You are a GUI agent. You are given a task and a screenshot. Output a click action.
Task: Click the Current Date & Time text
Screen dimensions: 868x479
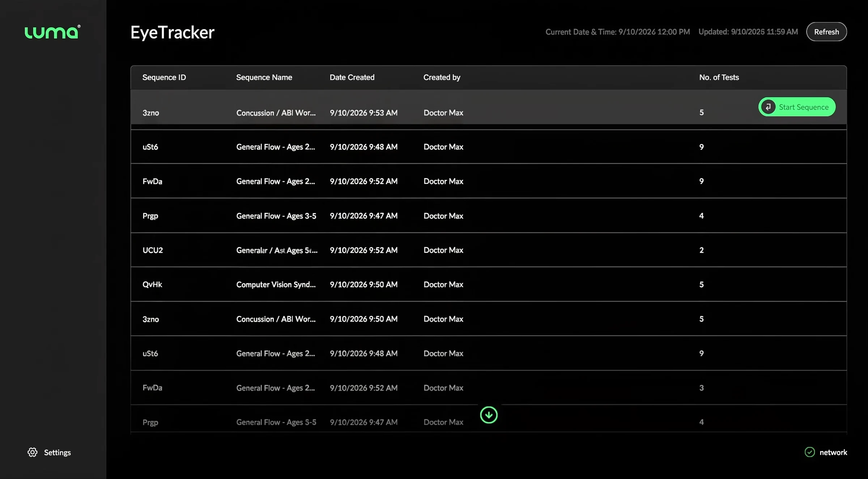[x=618, y=32]
